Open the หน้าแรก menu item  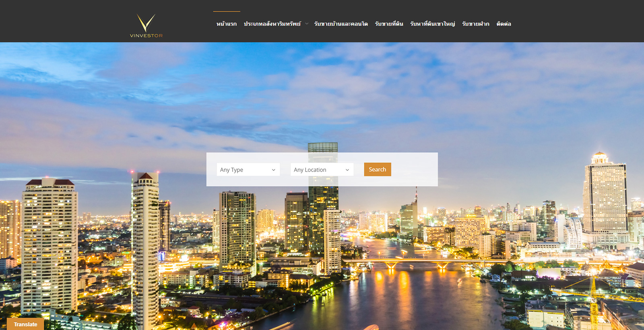(x=227, y=24)
